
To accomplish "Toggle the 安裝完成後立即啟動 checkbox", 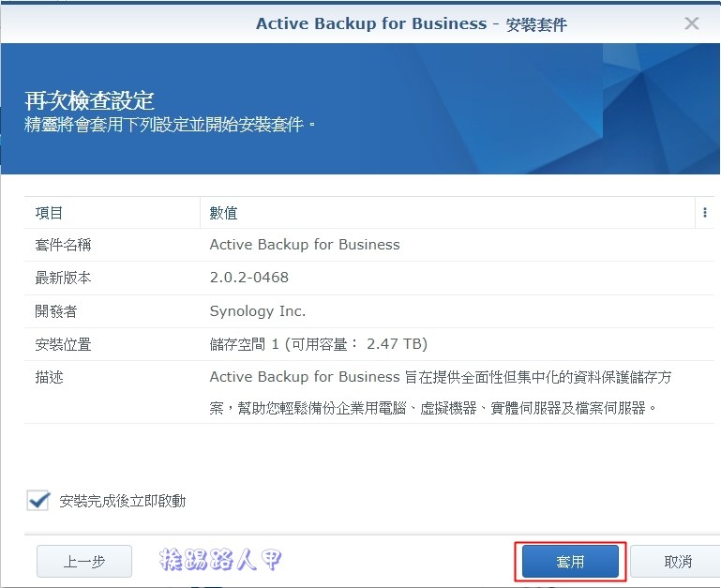I will tap(38, 501).
